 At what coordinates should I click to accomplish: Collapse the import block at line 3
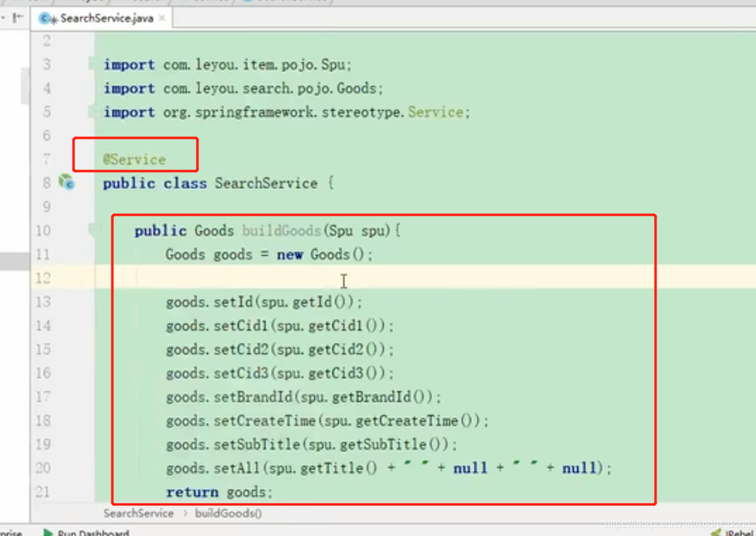pyautogui.click(x=93, y=64)
